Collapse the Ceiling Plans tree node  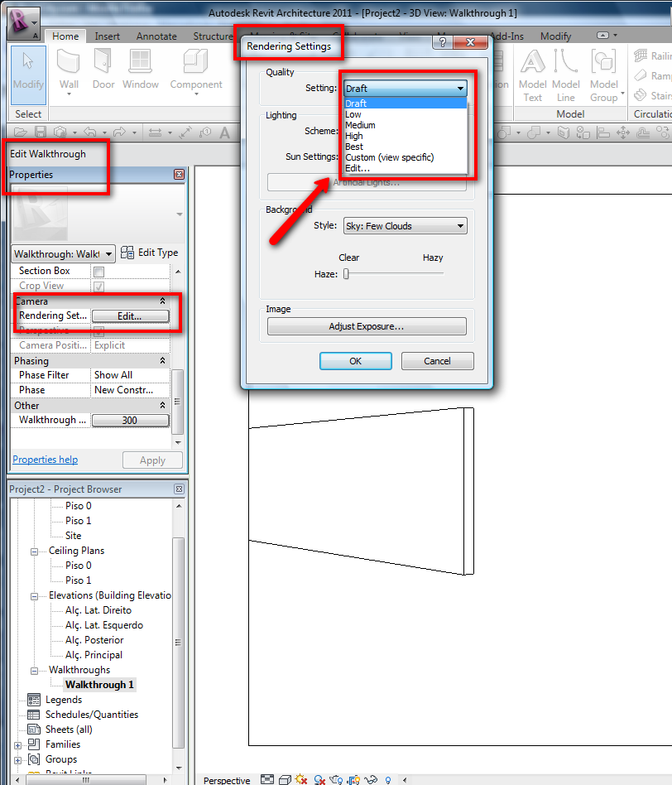point(34,551)
